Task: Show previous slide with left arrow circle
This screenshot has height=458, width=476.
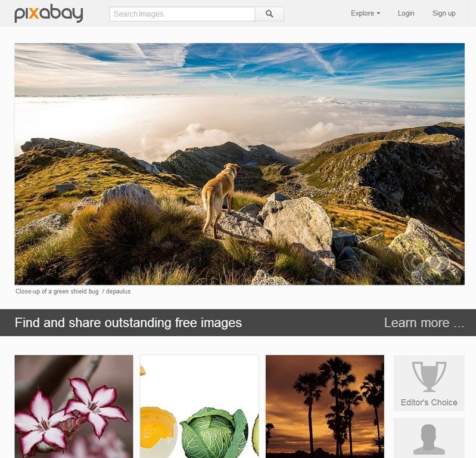Action: click(414, 263)
